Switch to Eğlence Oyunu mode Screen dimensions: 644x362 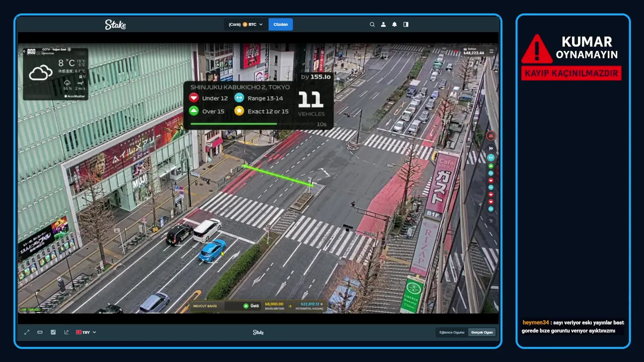tap(452, 332)
